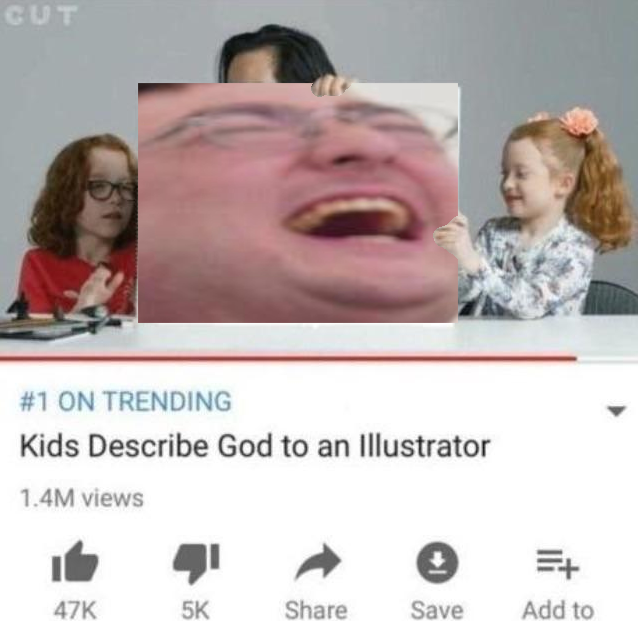Select the Save text label
This screenshot has width=638, height=621.
coord(437,610)
